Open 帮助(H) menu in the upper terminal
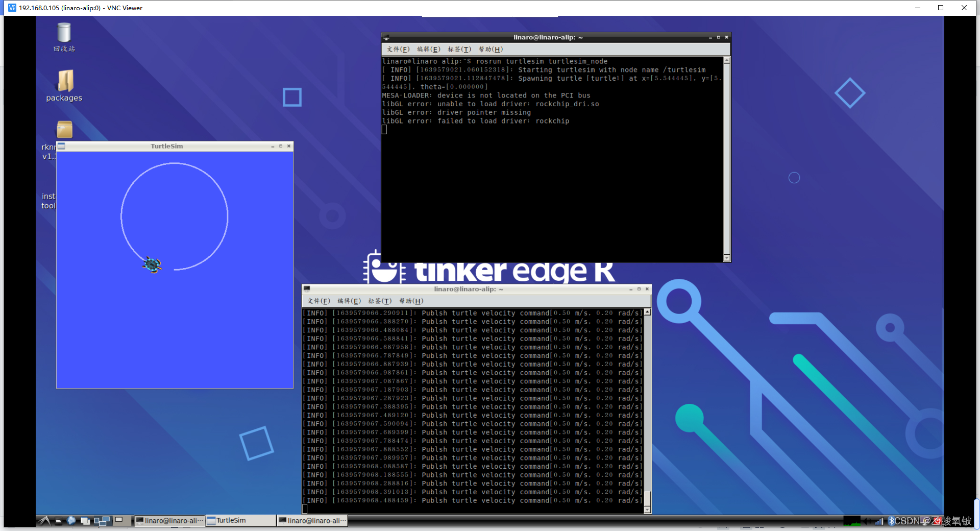980x531 pixels. pos(491,50)
